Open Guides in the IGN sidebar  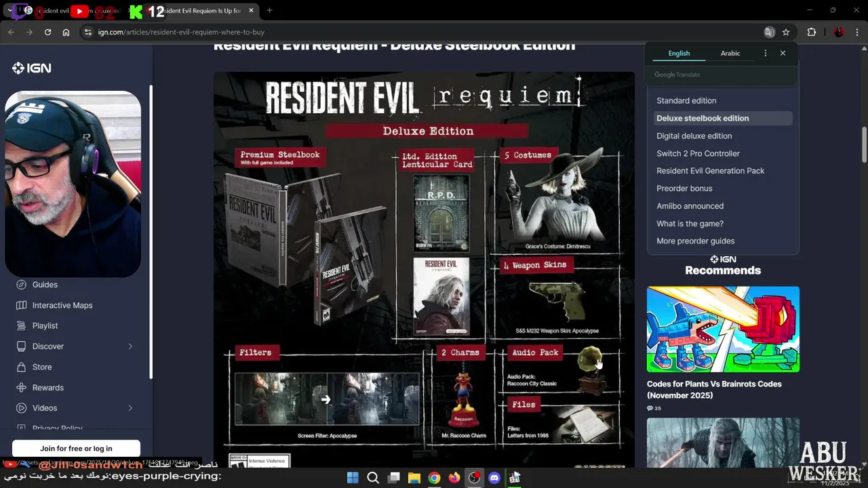click(45, 285)
